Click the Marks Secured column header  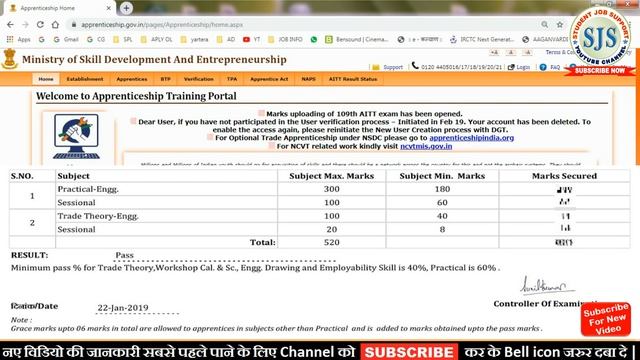(x=564, y=176)
